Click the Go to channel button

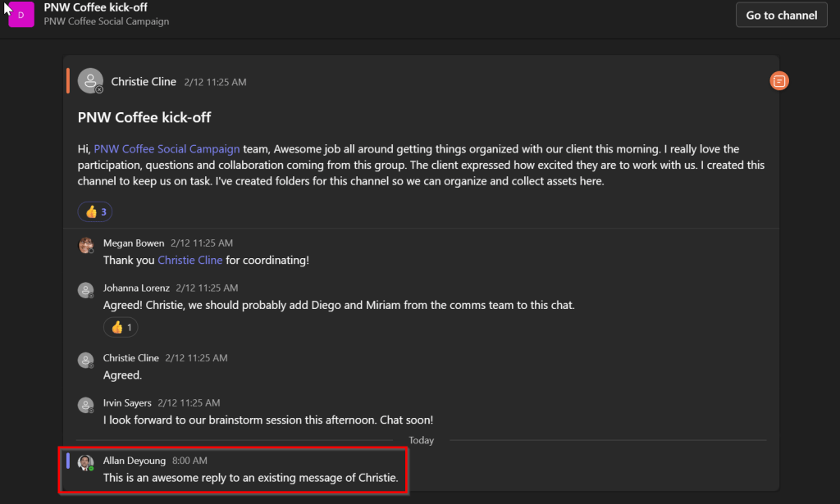781,15
